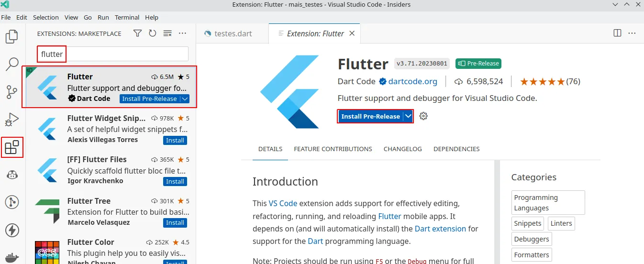Refresh the extensions marketplace list
The image size is (644, 264).
click(153, 33)
